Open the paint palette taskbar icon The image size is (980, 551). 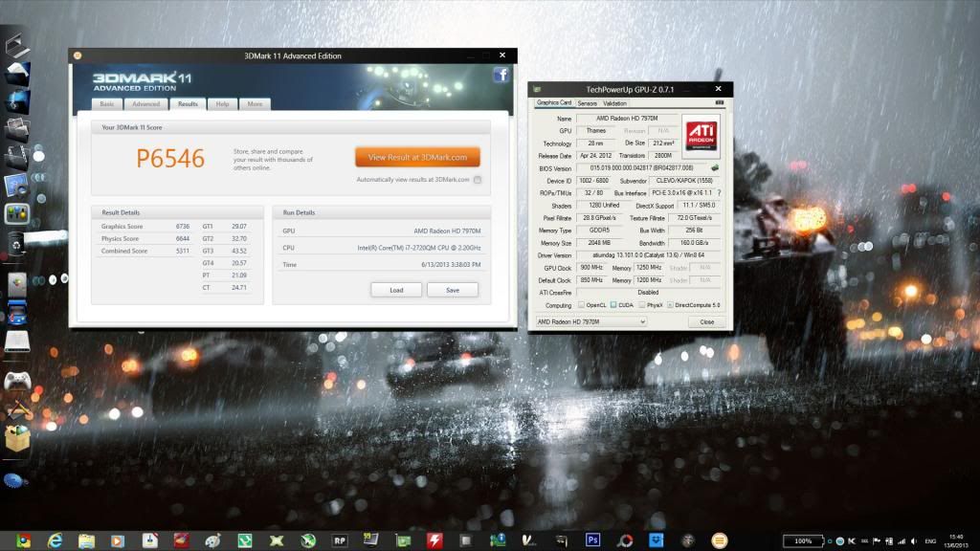point(213,540)
